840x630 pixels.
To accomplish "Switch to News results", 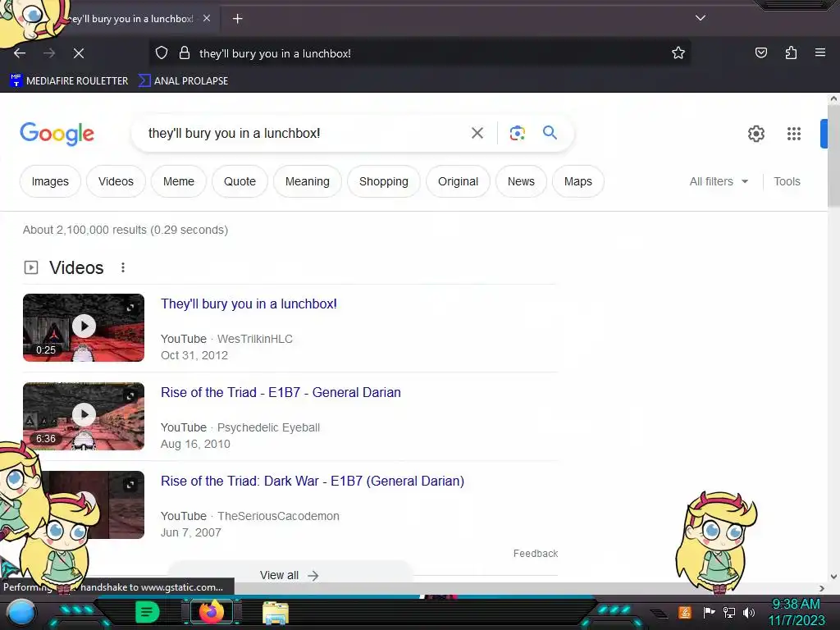I will 521,181.
